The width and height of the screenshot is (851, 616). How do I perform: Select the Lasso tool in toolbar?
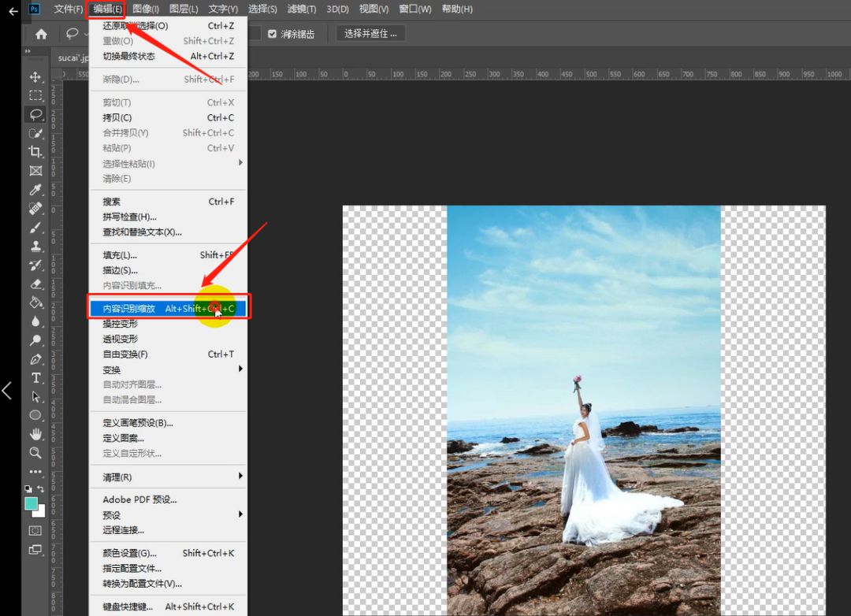pos(35,114)
